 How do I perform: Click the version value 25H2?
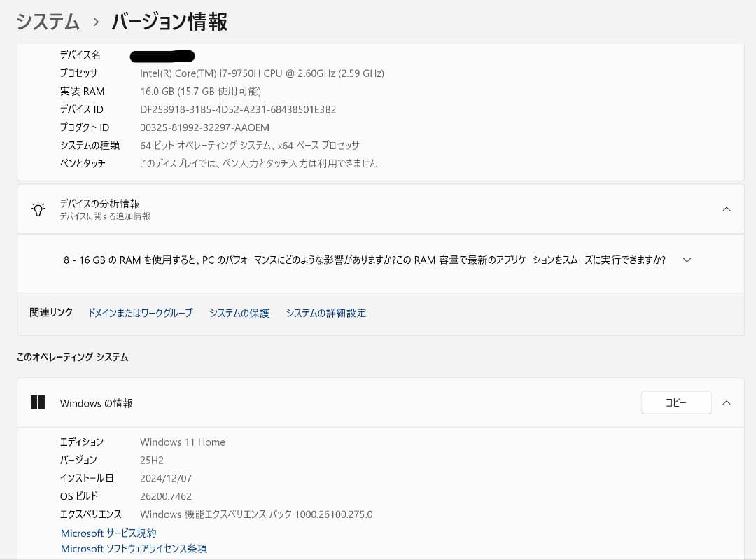152,460
